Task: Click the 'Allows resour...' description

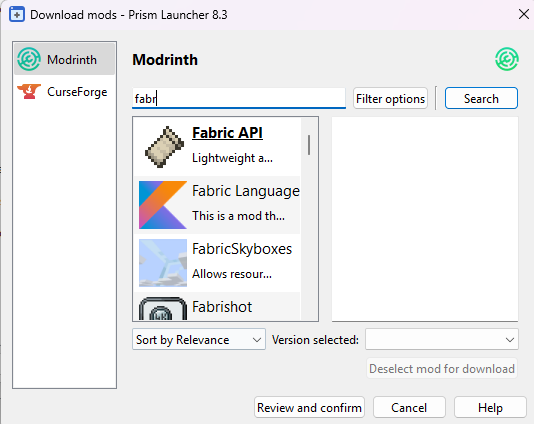Action: pos(232,274)
